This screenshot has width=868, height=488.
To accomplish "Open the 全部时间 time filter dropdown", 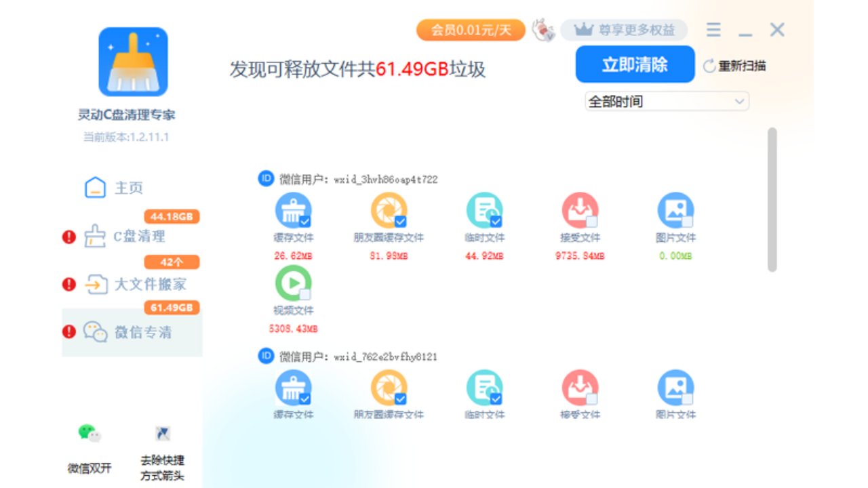I will 667,100.
